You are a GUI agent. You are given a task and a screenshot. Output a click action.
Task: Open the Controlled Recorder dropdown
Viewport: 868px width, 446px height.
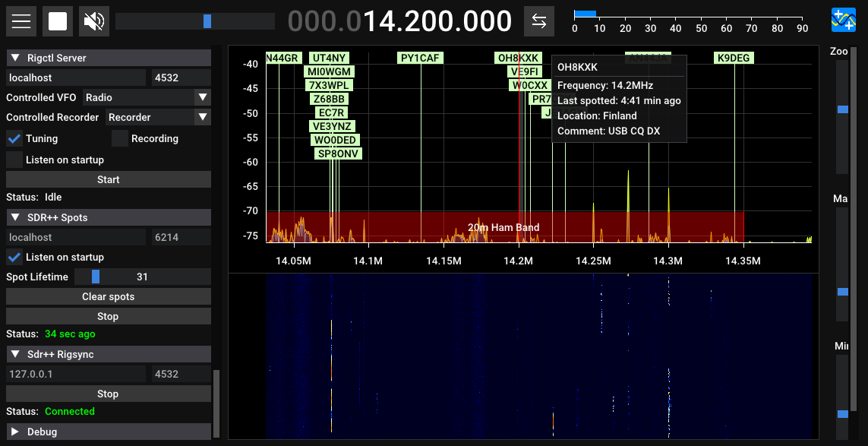pos(158,118)
